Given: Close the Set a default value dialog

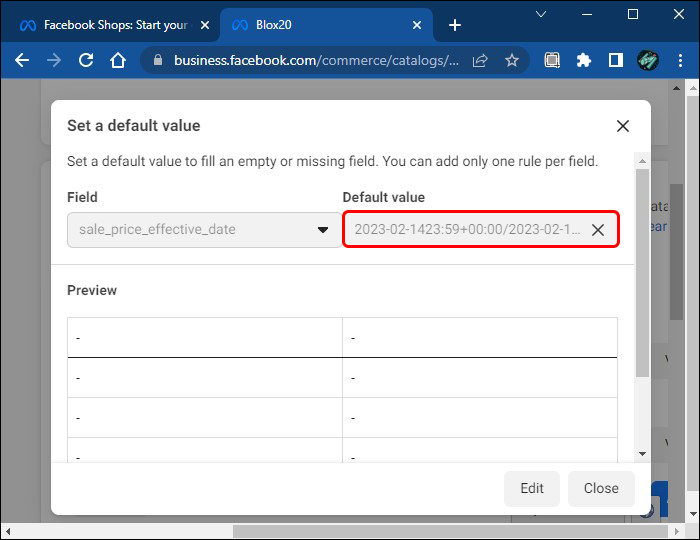Looking at the screenshot, I should [x=623, y=126].
